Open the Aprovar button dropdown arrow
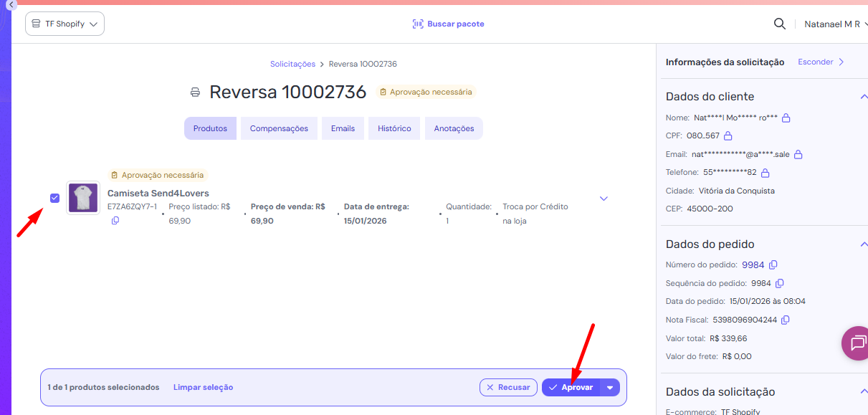The height and width of the screenshot is (415, 868). 610,388
